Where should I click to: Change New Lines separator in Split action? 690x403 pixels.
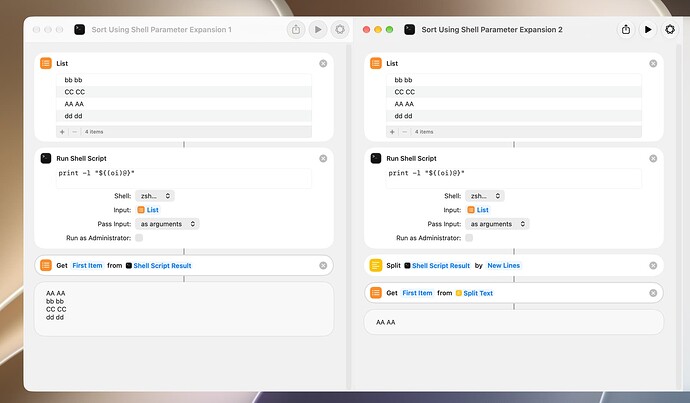click(x=503, y=265)
